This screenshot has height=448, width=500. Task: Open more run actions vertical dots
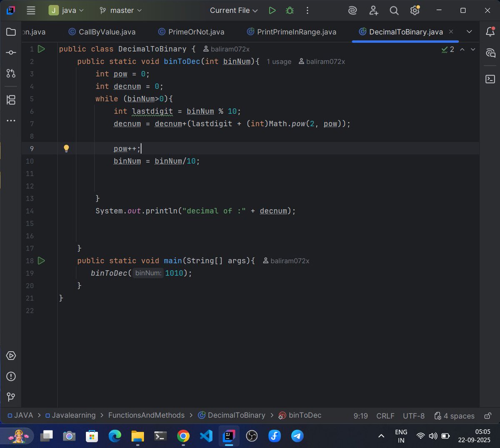(307, 10)
